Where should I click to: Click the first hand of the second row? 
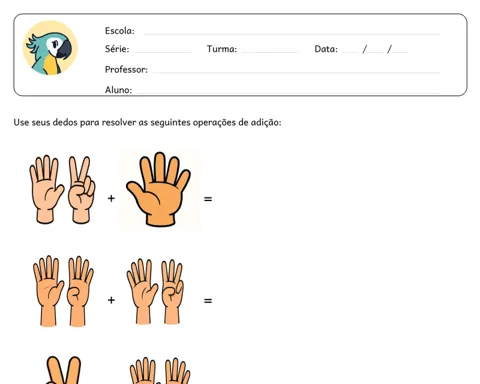[48, 291]
